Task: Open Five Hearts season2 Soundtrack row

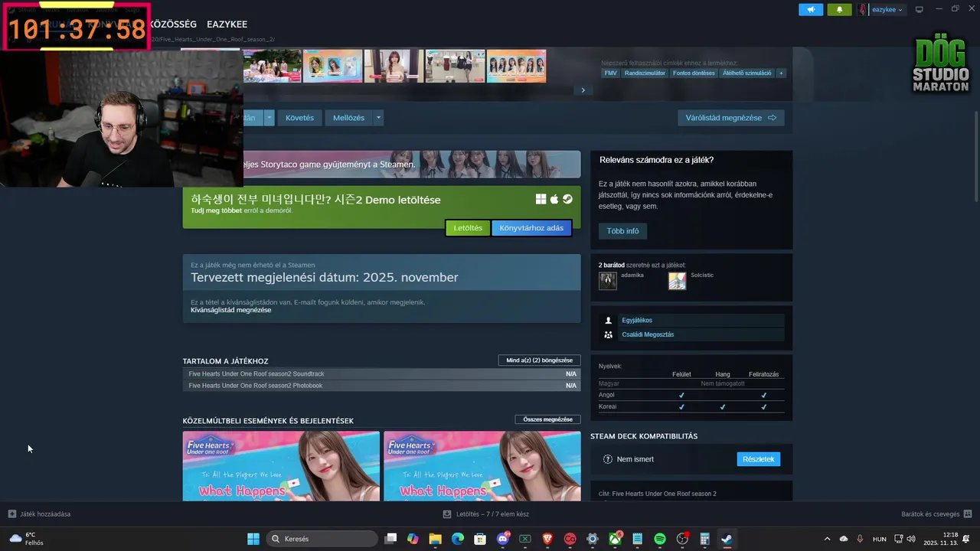Action: point(381,374)
